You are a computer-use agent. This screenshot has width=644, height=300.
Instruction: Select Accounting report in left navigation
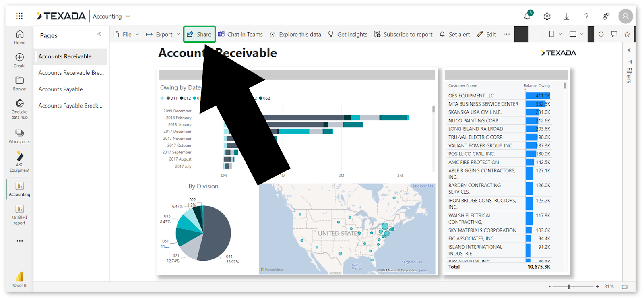19,189
